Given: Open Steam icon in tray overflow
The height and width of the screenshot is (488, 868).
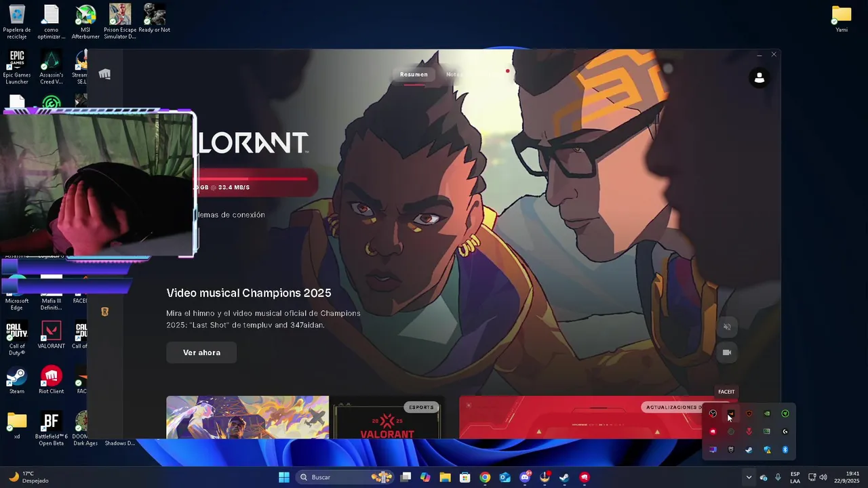Looking at the screenshot, I should tap(749, 449).
